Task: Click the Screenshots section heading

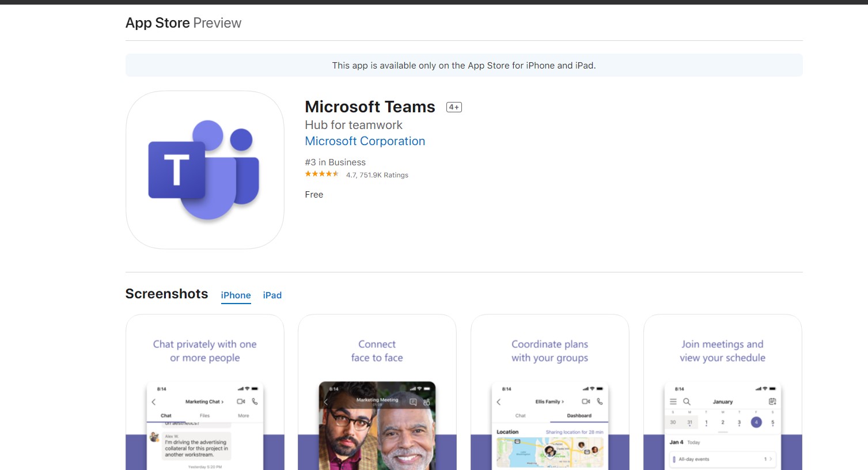Action: 166,294
